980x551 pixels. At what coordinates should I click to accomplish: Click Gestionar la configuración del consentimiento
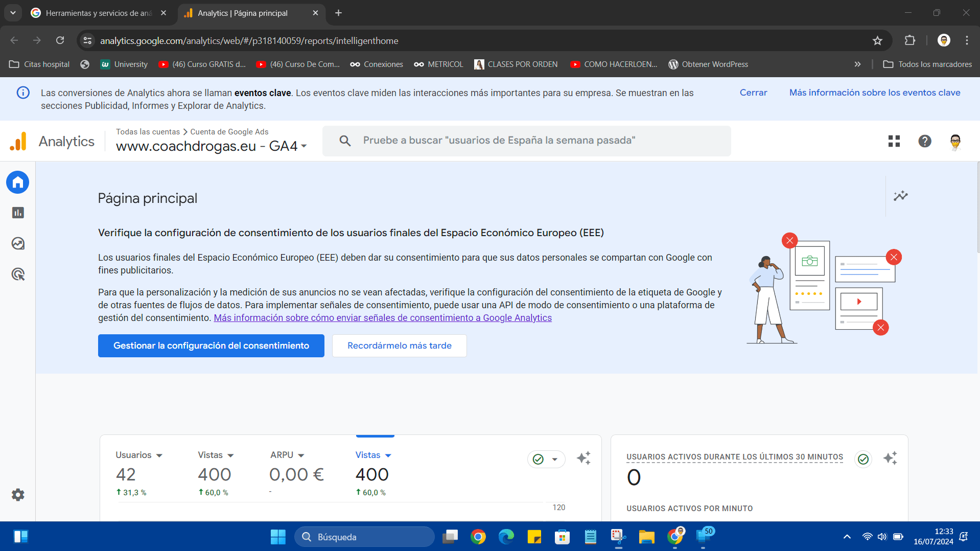211,346
